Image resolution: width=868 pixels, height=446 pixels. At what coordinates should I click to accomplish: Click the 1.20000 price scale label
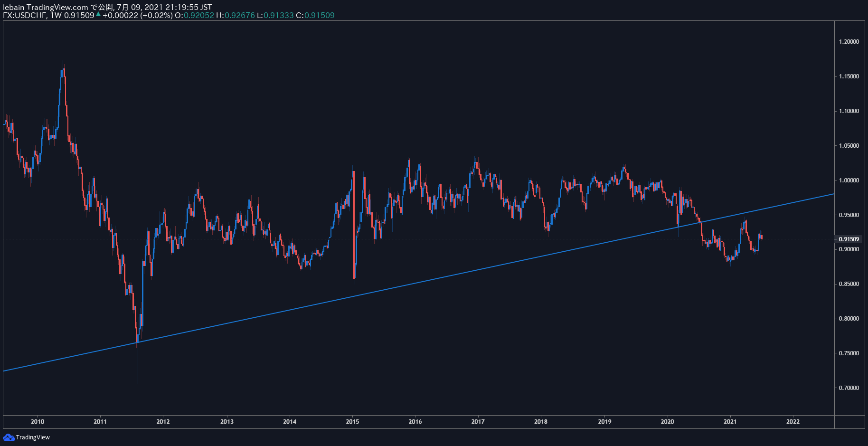tap(849, 42)
